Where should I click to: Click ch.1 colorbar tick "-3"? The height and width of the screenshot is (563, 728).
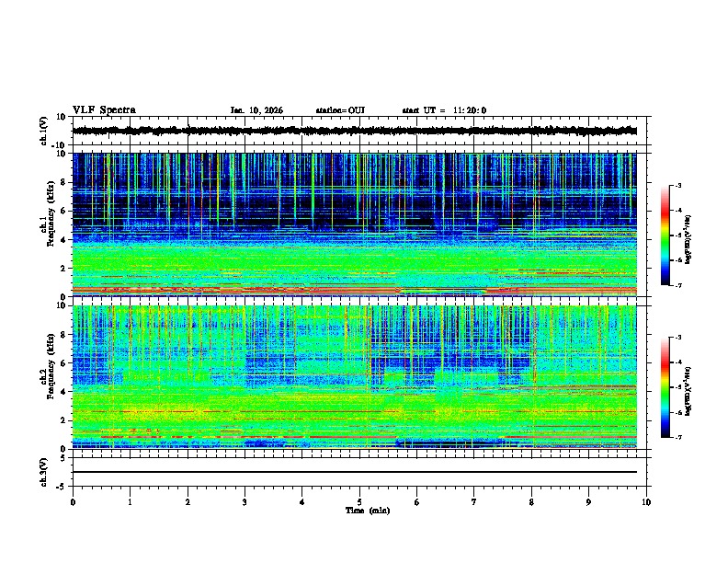click(x=677, y=186)
